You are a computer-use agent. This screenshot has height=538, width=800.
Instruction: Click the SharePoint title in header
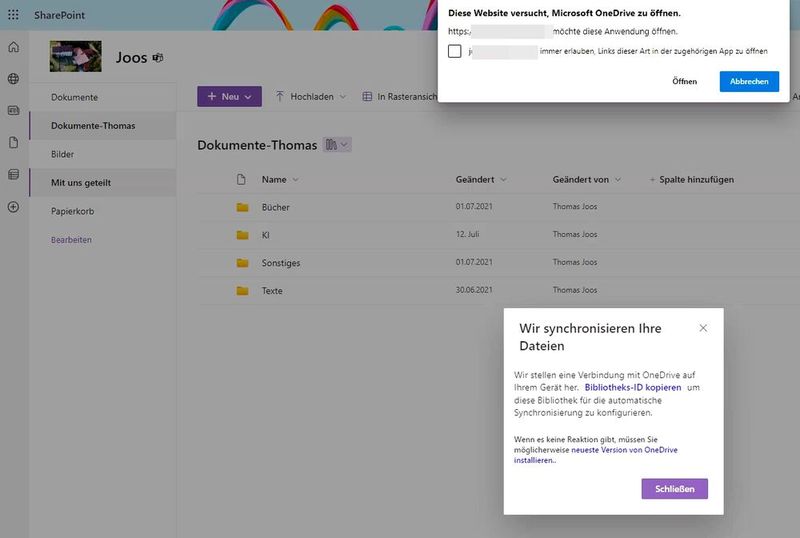(60, 15)
